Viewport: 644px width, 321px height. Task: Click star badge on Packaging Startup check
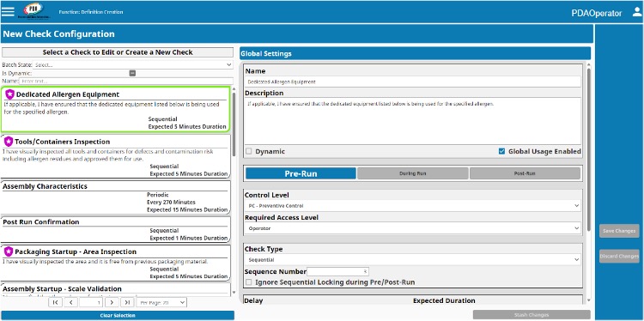[x=9, y=251]
